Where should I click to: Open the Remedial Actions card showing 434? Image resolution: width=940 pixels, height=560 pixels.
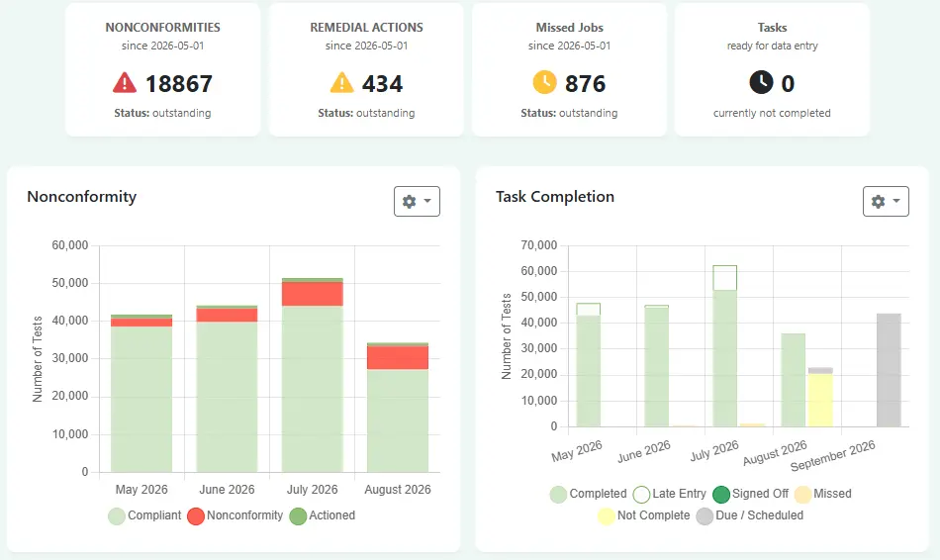pos(366,69)
